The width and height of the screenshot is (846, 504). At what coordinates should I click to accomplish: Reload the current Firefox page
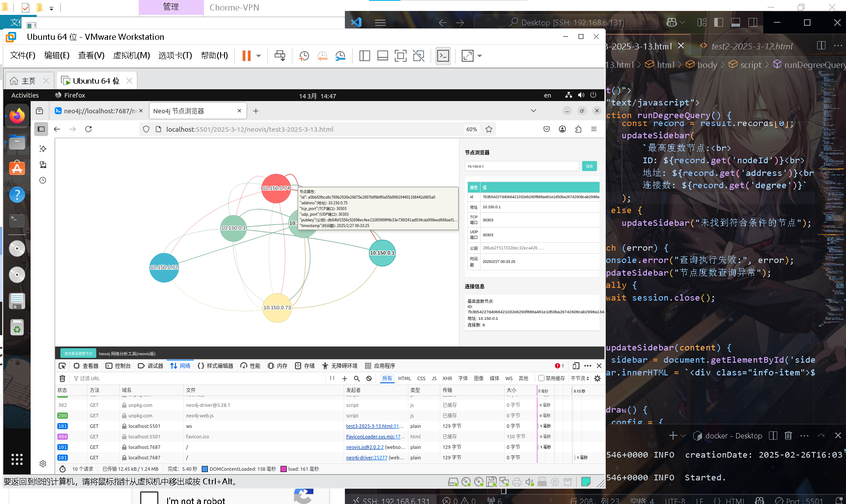pyautogui.click(x=88, y=129)
